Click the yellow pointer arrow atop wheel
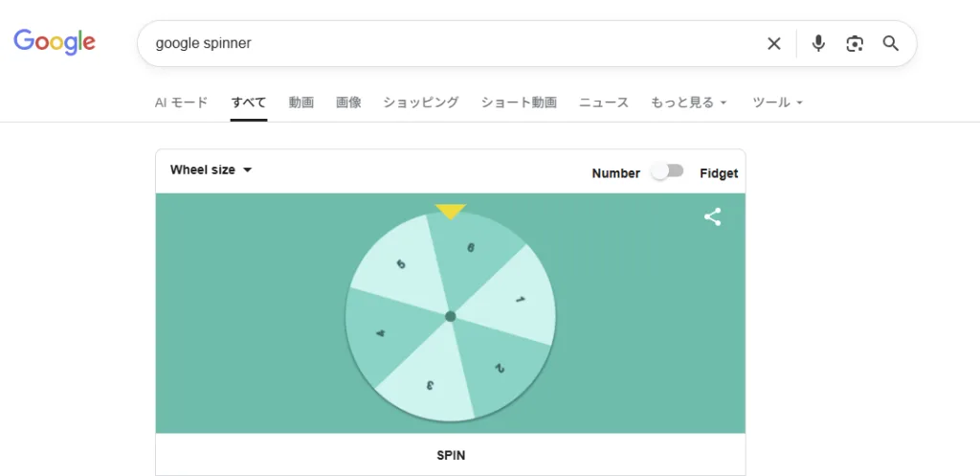Viewport: 980px width, 476px height. click(x=450, y=211)
